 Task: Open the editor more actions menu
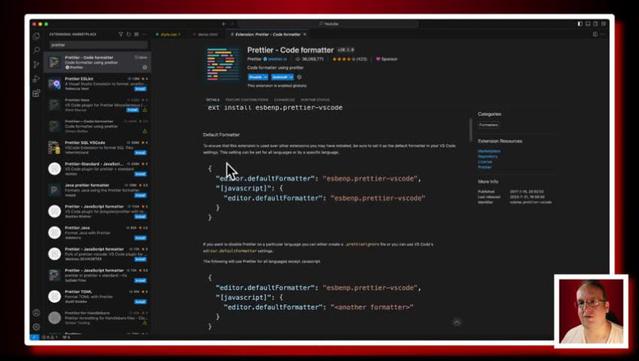pos(603,35)
